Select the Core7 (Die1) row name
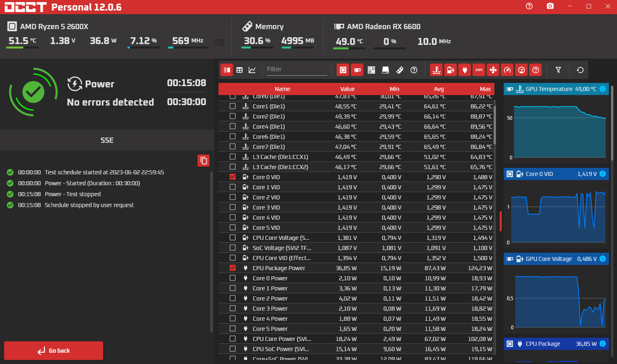Image resolution: width=617 pixels, height=364 pixels. [269, 147]
